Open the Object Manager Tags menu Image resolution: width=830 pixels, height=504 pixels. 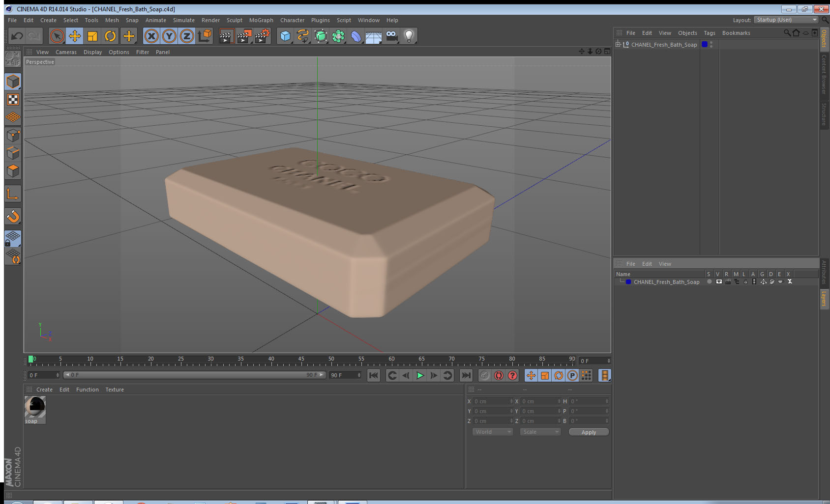pyautogui.click(x=710, y=33)
